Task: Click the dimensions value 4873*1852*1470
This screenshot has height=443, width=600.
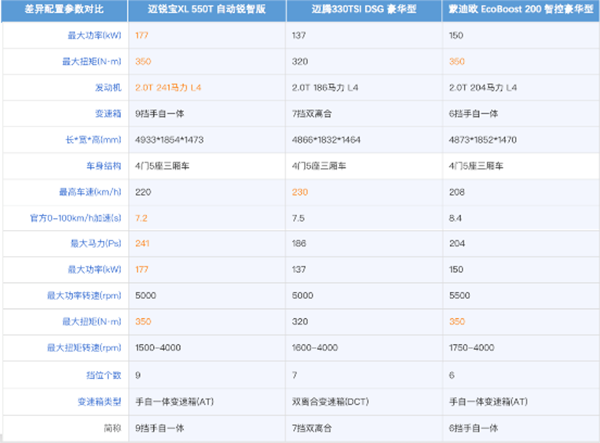Action: [x=483, y=140]
